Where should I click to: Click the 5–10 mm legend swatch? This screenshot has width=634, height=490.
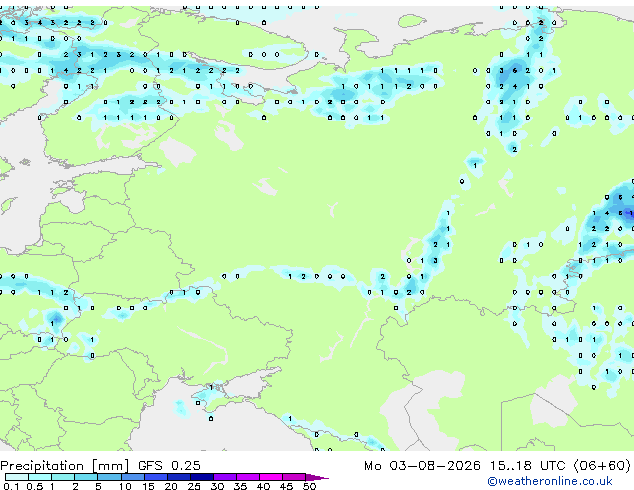click(x=109, y=477)
